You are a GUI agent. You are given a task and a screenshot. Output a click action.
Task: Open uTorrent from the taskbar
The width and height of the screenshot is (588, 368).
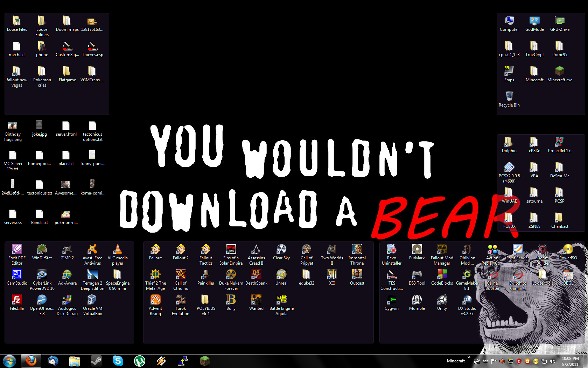coord(140,361)
